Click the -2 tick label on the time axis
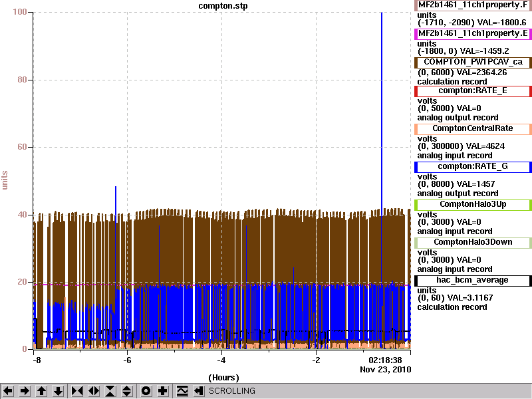This screenshot has width=532, height=399. [316, 360]
